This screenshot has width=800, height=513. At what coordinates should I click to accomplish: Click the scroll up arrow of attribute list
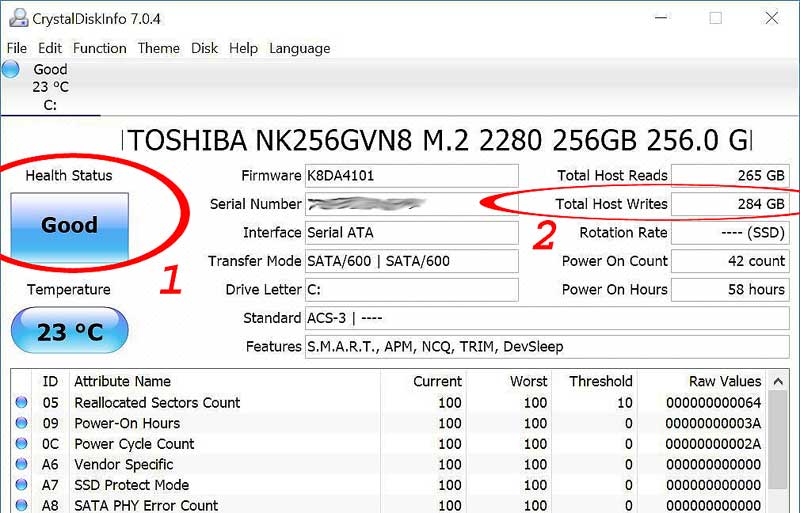click(778, 381)
